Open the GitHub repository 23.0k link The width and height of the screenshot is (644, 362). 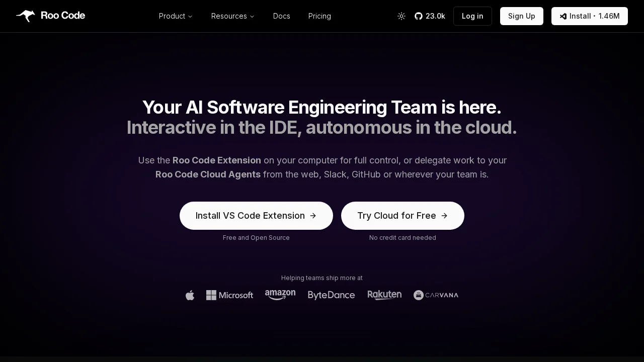tap(430, 16)
